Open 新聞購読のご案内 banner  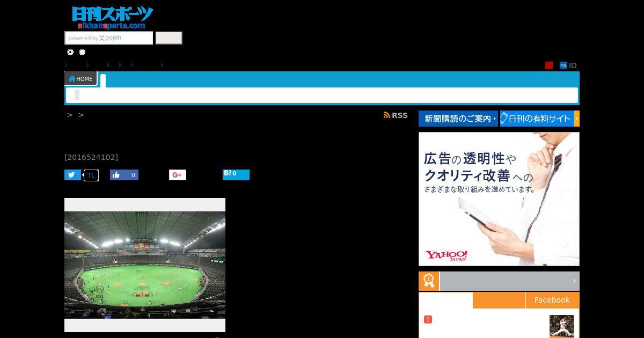coord(458,119)
